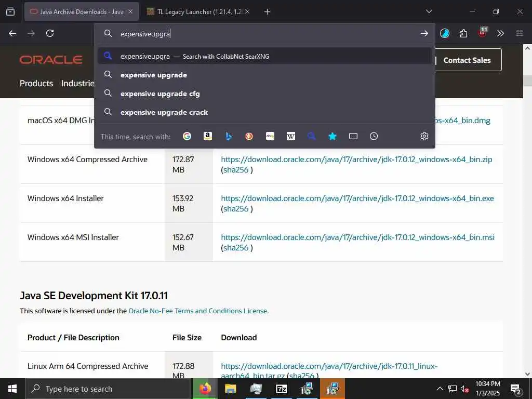Click the taskbar 'Type here to search' box
This screenshot has width=532, height=399.
pos(108,389)
